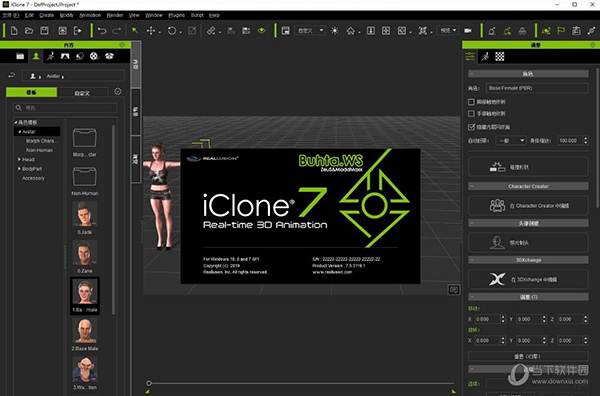Image resolution: width=600 pixels, height=396 pixels.
Task: Open the Motion running-figure tab in right panel
Action: click(485, 57)
